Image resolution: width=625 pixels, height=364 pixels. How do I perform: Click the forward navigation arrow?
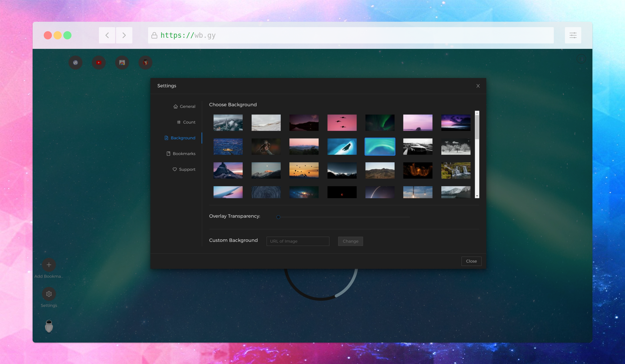pyautogui.click(x=124, y=35)
